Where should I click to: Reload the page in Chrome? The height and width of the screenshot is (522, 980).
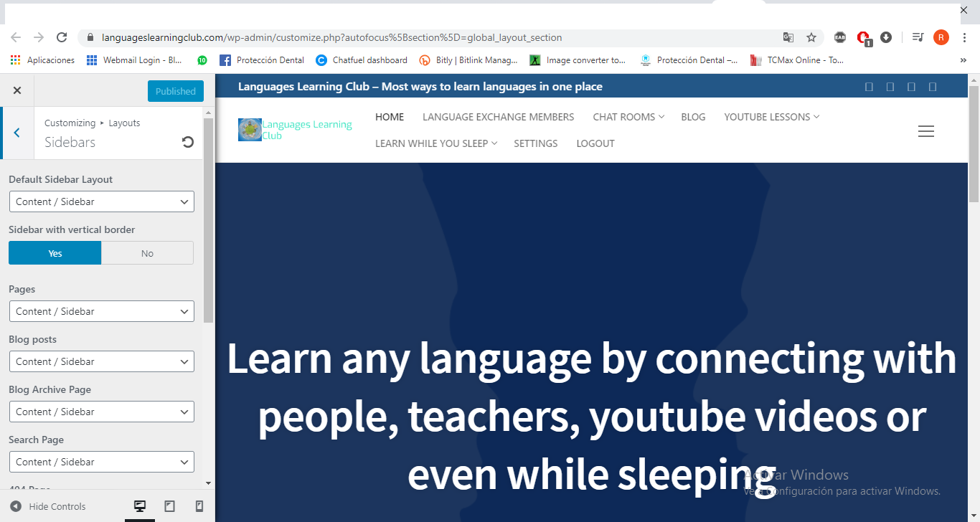click(62, 37)
